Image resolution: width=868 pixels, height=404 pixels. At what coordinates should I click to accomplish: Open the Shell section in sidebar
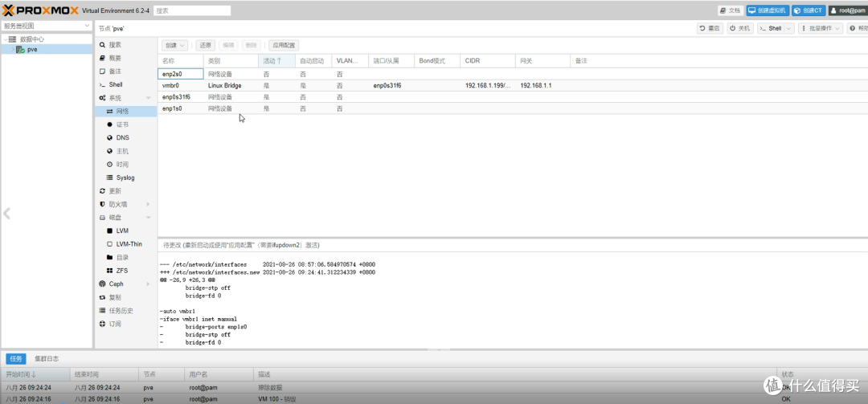115,84
